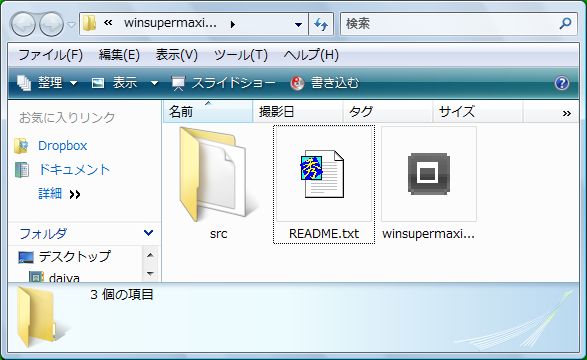Viewport: 587px width, 360px height.
Task: Sort by タグ column header
Action: pos(387,112)
